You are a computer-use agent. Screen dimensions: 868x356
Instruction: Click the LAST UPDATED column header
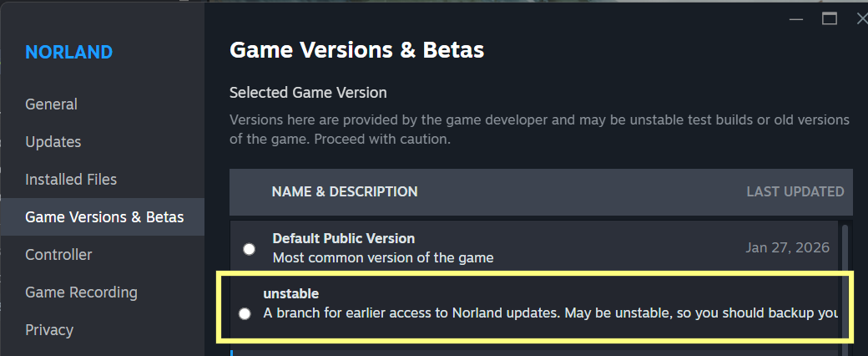tap(795, 192)
